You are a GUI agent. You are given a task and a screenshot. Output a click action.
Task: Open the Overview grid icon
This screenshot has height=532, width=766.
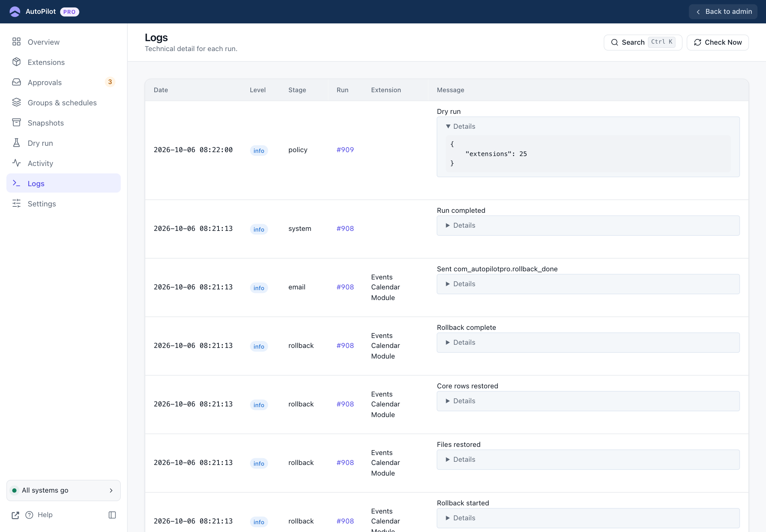point(16,42)
